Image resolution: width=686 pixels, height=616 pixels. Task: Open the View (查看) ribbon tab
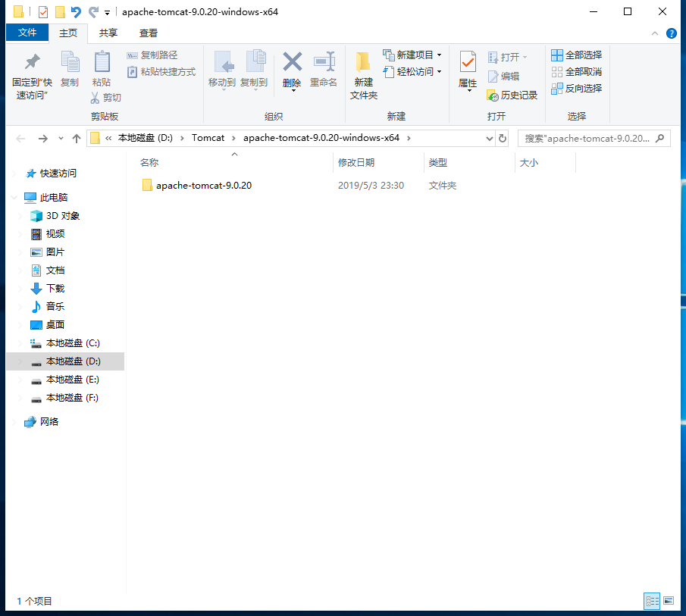[x=149, y=33]
